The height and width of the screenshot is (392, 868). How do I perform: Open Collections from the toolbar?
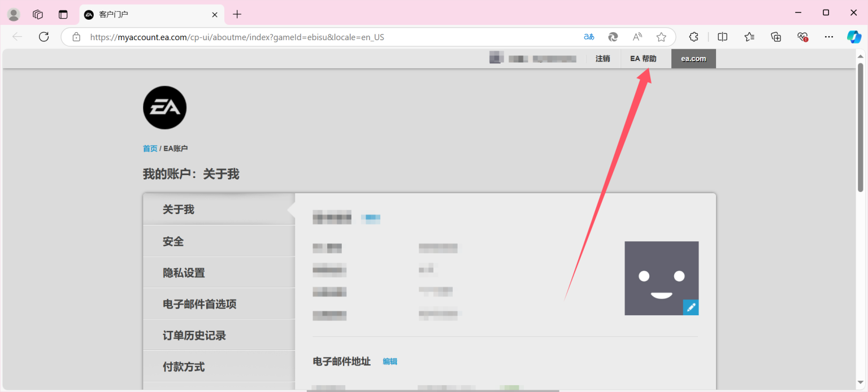point(776,37)
